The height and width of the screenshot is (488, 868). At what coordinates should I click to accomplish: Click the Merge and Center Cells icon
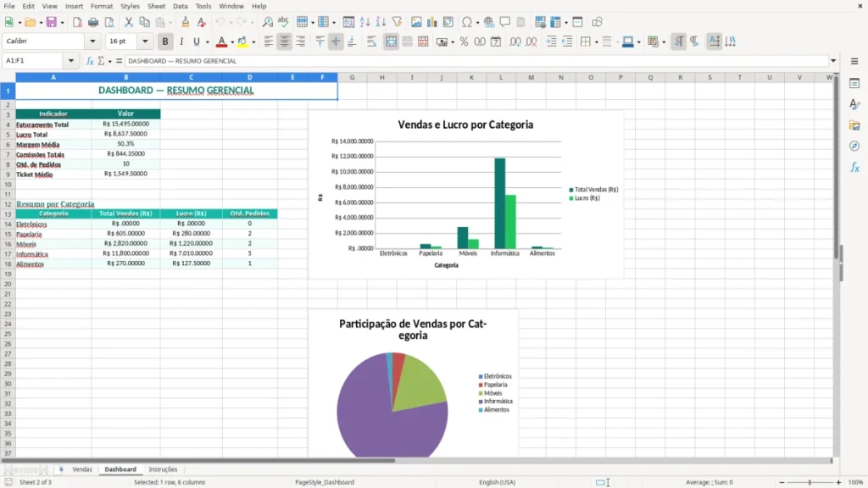(391, 42)
